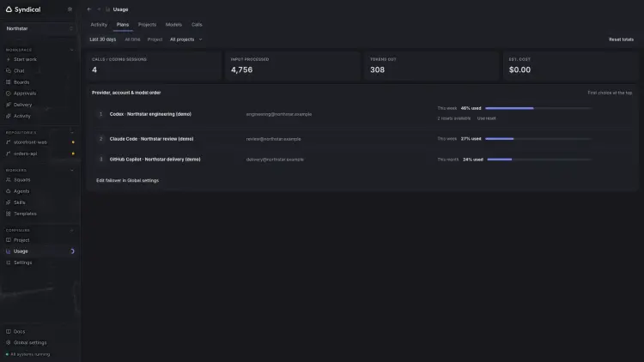Select the Claude Code · Northstar review row
Screen dimensions: 644x362
pos(361,139)
